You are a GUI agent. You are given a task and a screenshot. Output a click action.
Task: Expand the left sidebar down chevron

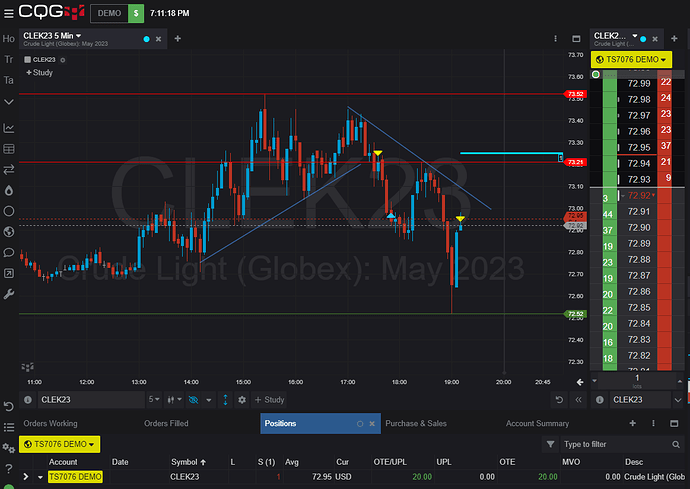tap(9, 102)
